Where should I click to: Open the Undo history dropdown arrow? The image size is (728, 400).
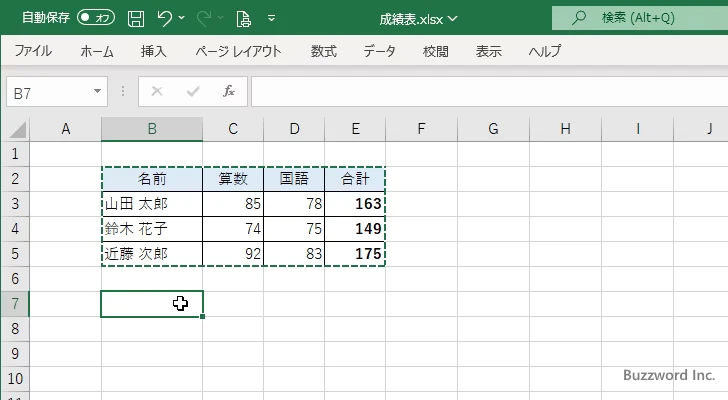click(182, 18)
